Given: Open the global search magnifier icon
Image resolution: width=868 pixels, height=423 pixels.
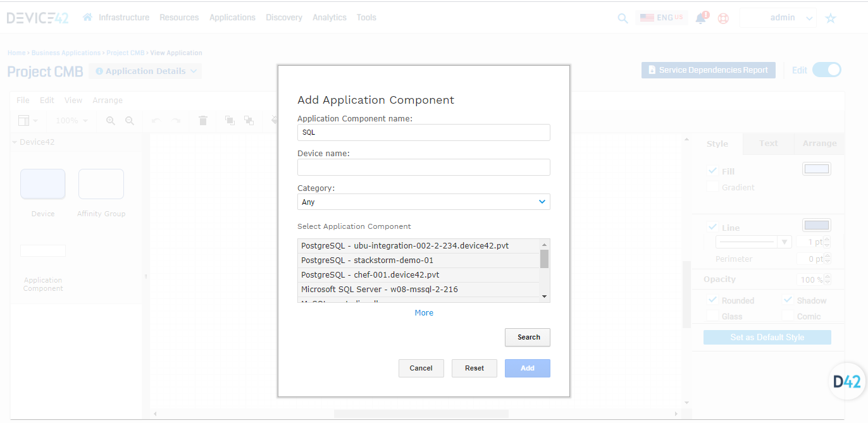Looking at the screenshot, I should point(623,18).
